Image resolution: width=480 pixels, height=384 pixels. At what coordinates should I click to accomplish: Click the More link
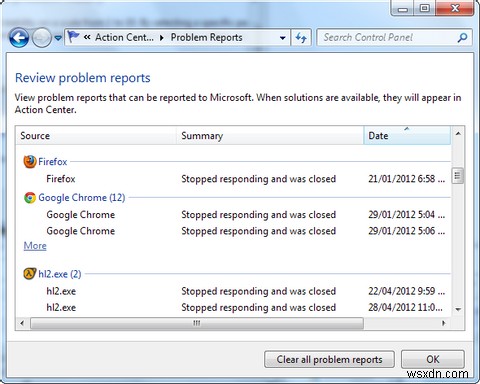[35, 246]
